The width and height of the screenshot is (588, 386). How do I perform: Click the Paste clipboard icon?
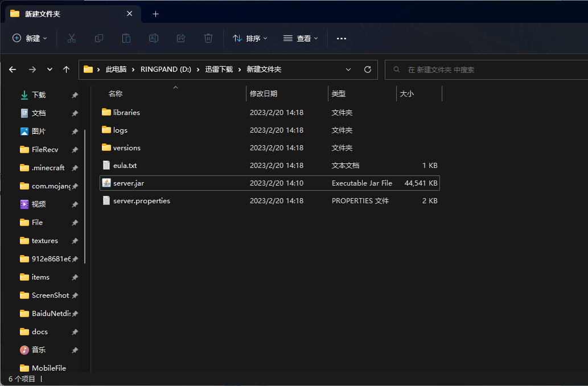[126, 38]
